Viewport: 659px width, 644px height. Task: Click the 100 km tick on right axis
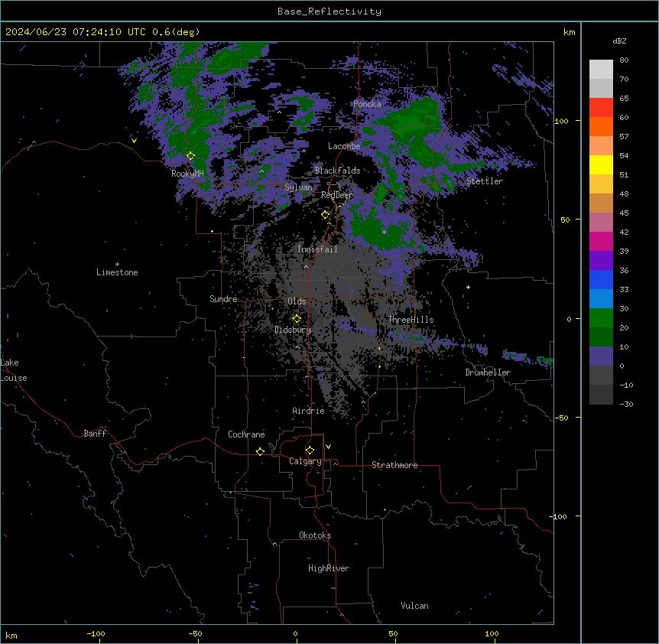(561, 121)
